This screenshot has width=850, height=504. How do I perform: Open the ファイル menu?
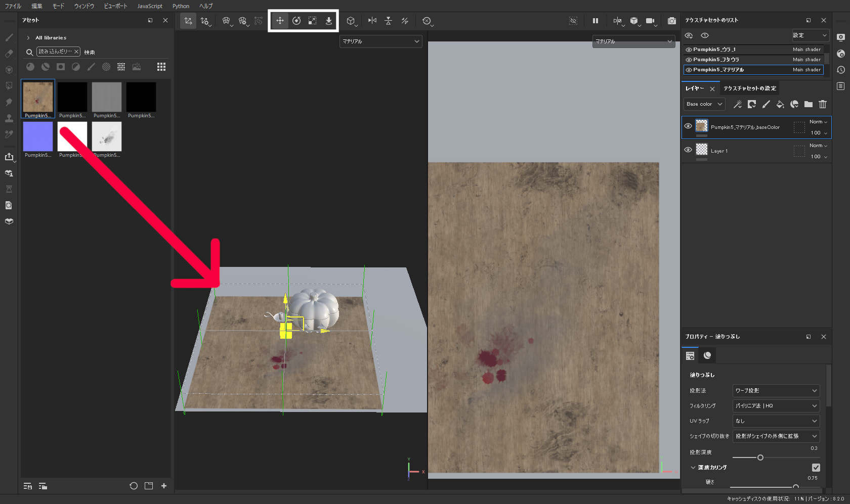click(13, 6)
